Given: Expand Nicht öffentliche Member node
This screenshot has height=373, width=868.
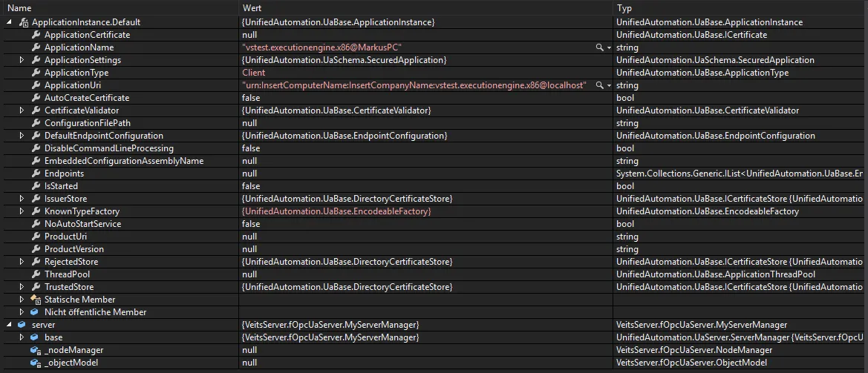Looking at the screenshot, I should pyautogui.click(x=22, y=312).
